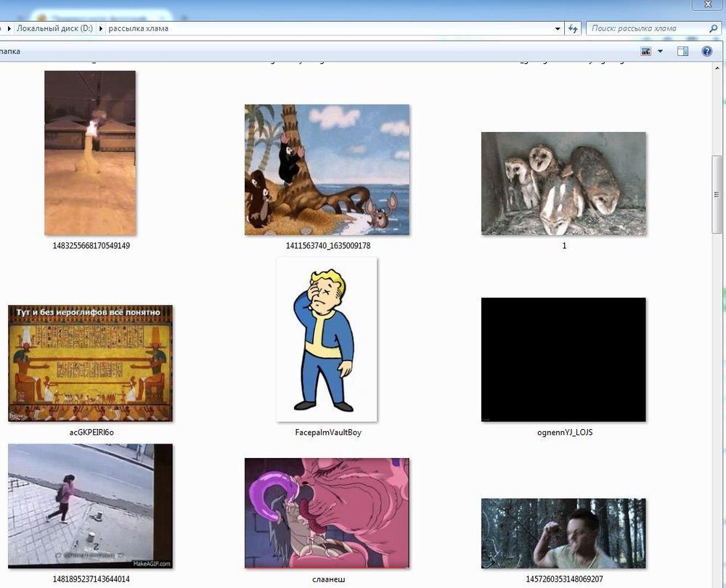Select the pink monster thumbnail слаанеш
The width and height of the screenshot is (726, 588).
[x=327, y=513]
